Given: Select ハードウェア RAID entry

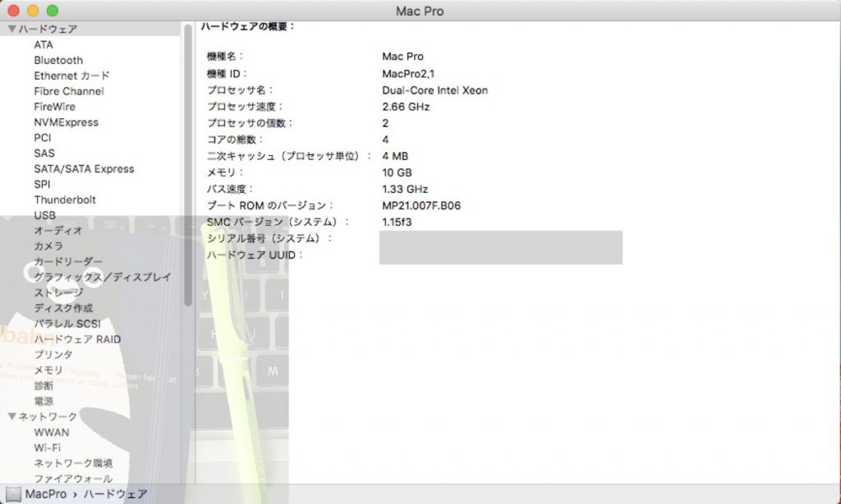Looking at the screenshot, I should click(x=77, y=339).
